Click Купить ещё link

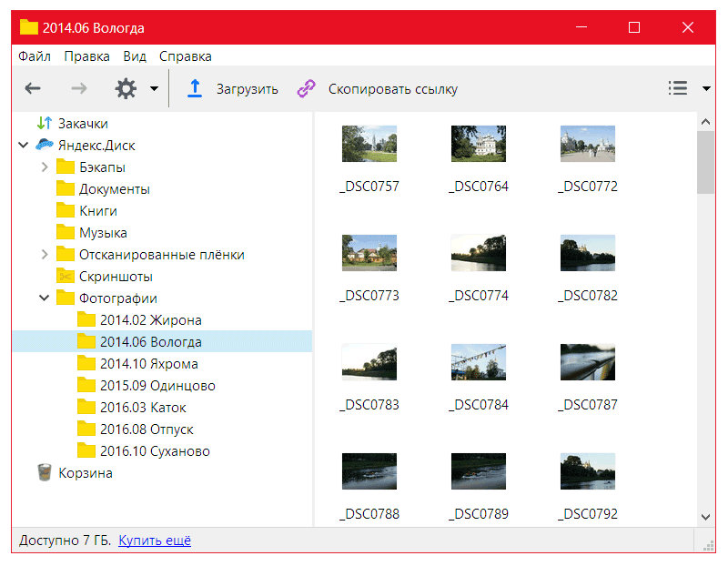155,540
